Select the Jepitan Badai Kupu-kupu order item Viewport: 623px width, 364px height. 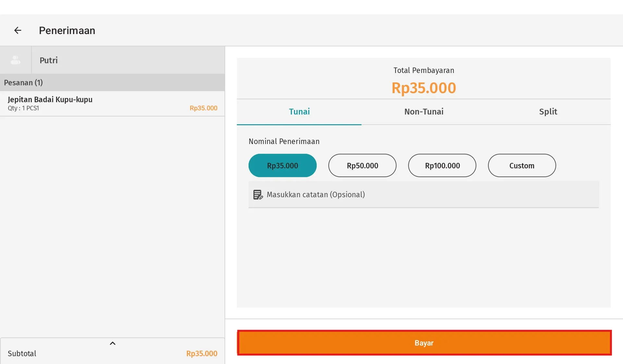(50, 100)
